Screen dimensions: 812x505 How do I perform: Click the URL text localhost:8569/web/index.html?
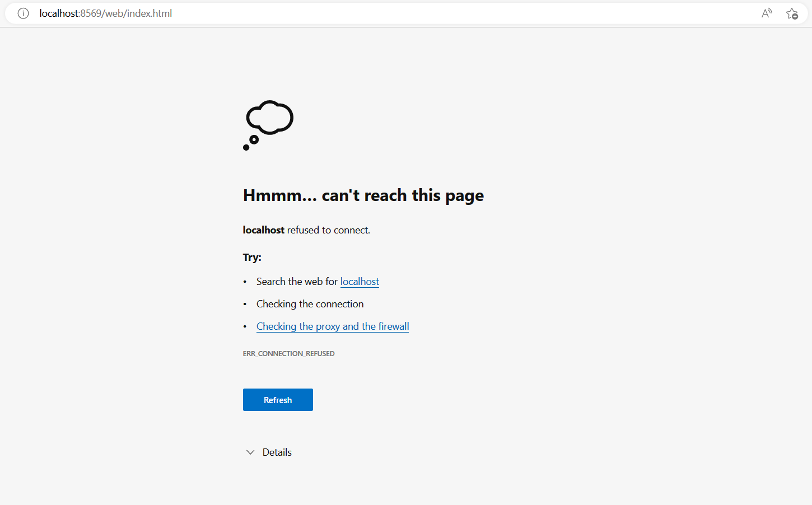[x=105, y=13]
